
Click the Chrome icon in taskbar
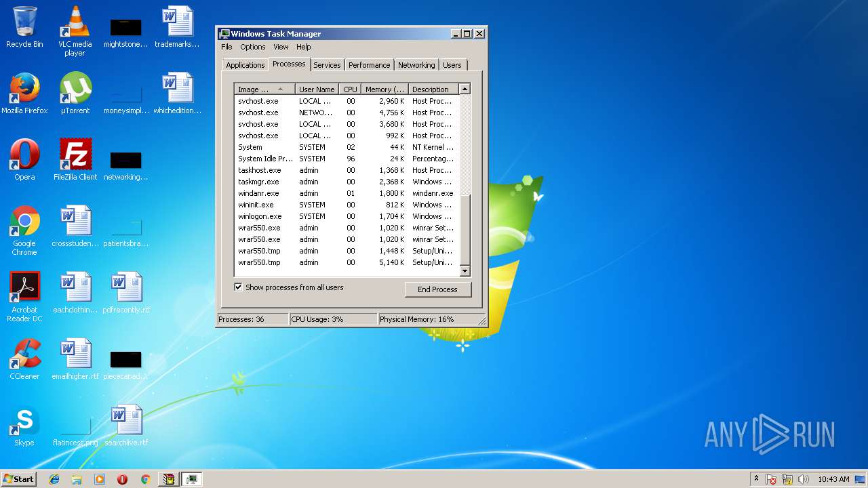coord(145,479)
